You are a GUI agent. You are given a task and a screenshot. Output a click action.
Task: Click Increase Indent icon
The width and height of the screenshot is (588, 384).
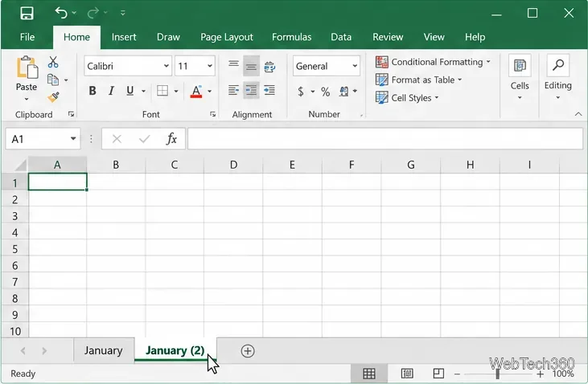(269, 90)
